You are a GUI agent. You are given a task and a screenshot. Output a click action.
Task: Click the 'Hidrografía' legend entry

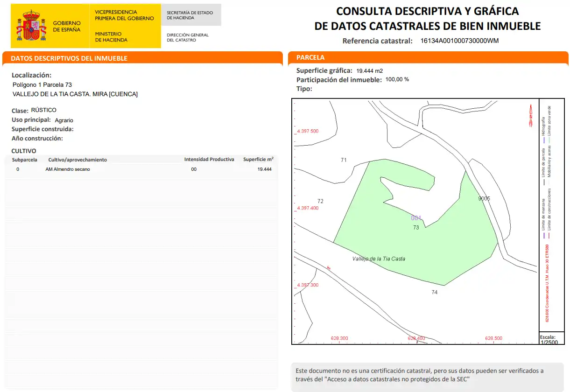click(x=543, y=127)
